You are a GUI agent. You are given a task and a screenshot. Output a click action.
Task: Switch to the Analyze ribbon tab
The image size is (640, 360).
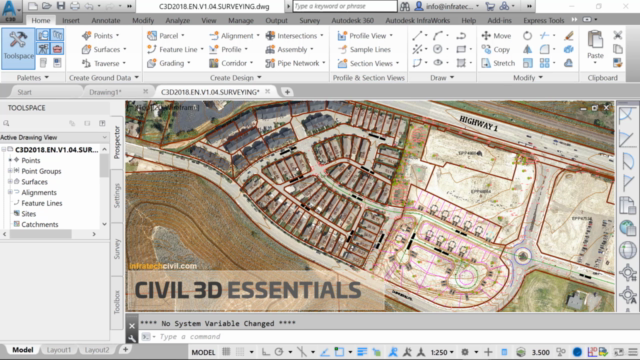(x=178, y=20)
